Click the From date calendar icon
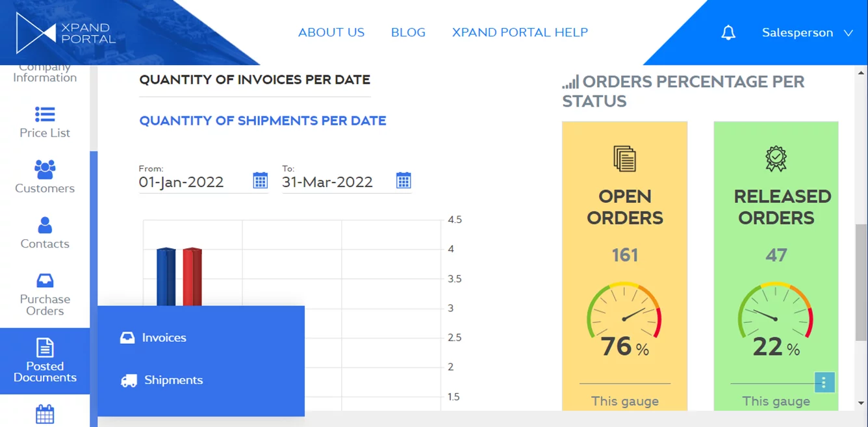The image size is (868, 427). coord(260,181)
